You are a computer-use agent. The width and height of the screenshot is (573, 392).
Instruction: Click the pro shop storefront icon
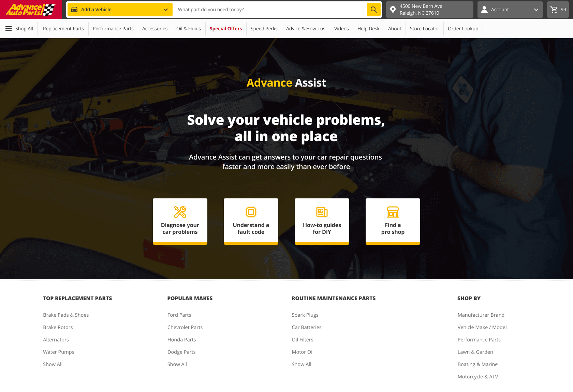point(393,212)
